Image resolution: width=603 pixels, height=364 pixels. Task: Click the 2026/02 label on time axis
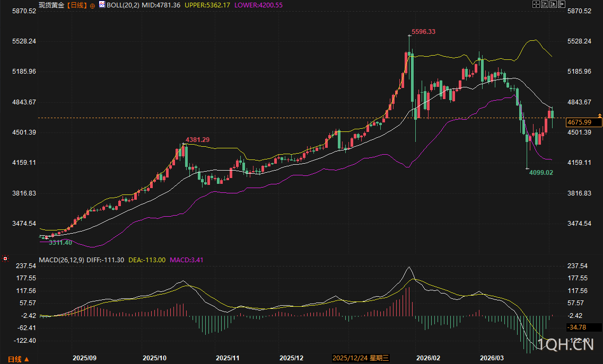coord(428,358)
